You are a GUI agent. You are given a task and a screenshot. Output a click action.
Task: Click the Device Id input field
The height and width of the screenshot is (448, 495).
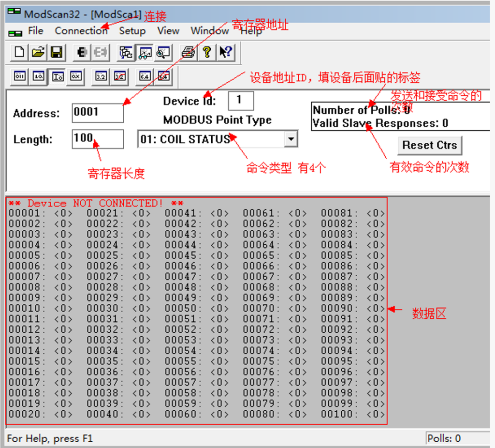coord(241,101)
